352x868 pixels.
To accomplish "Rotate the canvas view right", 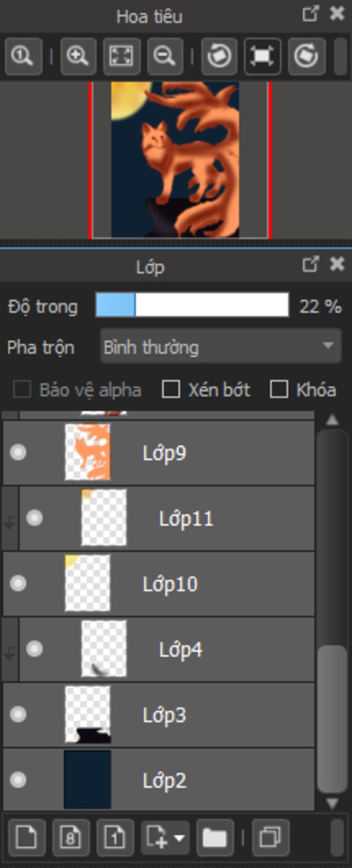I will click(x=307, y=56).
